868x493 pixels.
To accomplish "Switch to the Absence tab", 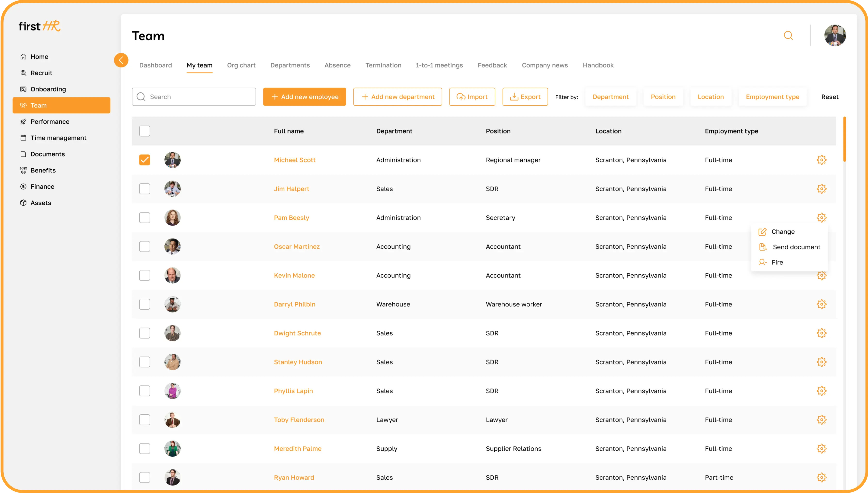I will [337, 65].
